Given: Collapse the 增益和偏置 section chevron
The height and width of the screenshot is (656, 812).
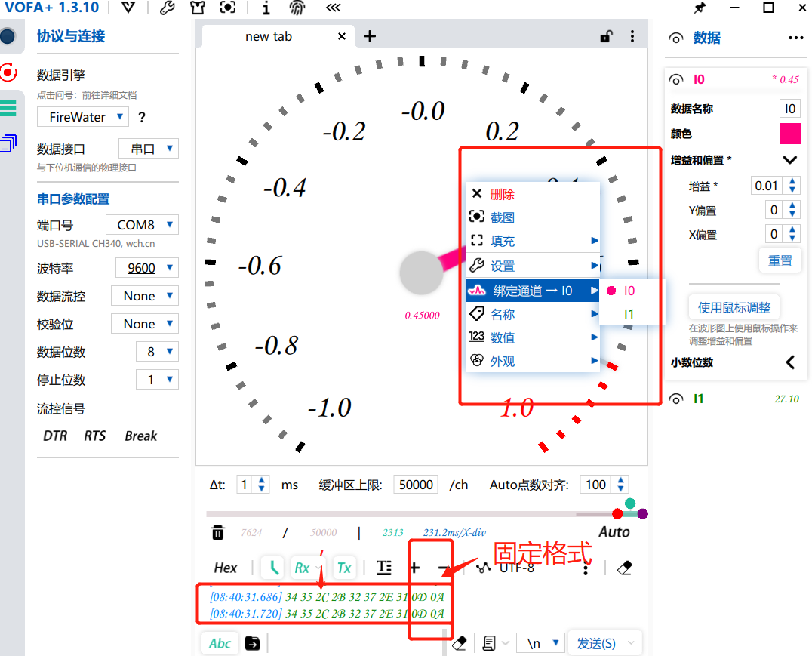Looking at the screenshot, I should 789,159.
